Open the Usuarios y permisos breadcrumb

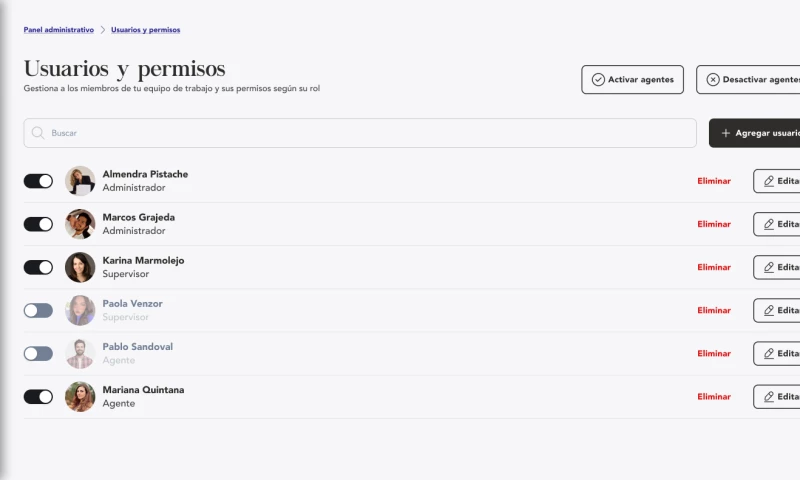point(146,30)
